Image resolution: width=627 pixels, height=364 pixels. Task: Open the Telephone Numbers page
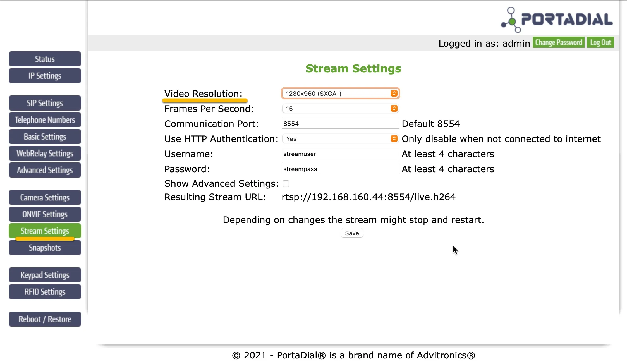pyautogui.click(x=45, y=120)
